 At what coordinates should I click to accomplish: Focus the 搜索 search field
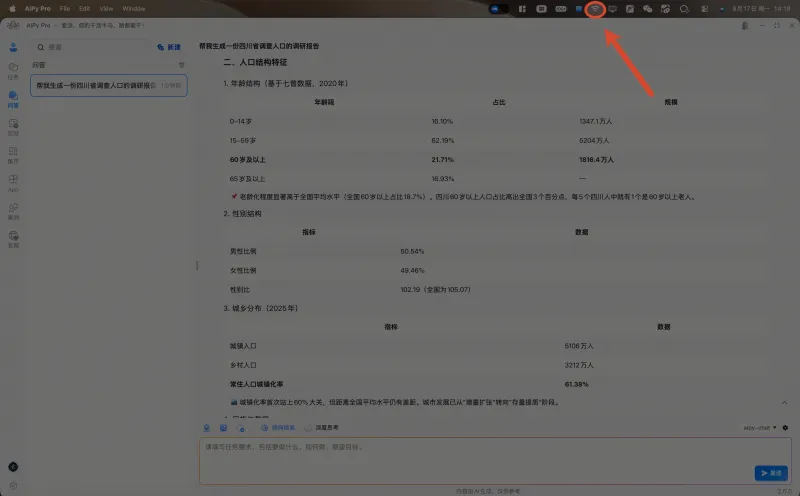[x=94, y=47]
